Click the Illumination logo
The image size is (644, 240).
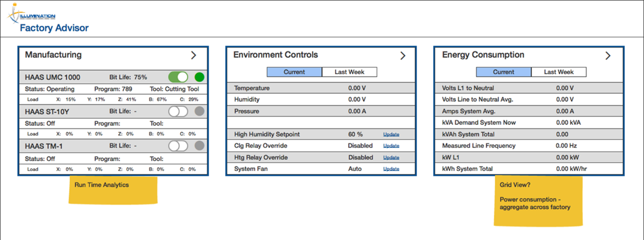(32, 13)
